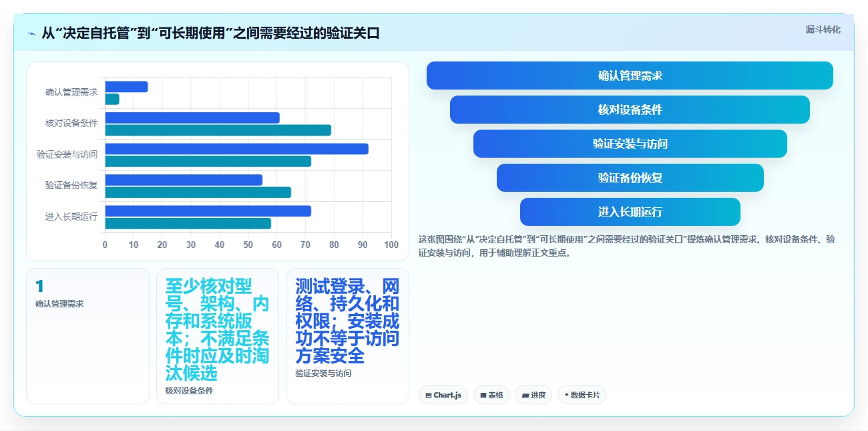868x431 pixels.
Task: Click the 确认管理需求 caption under number 1
Action: point(59,304)
